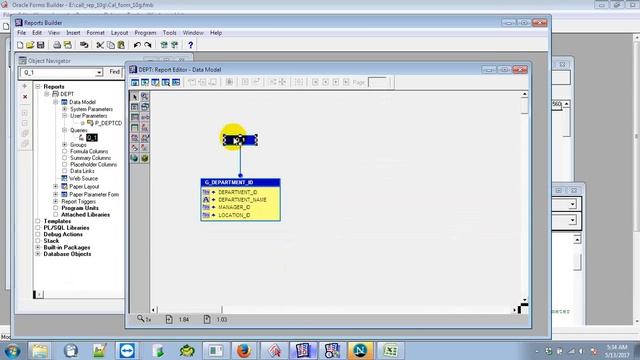Collapse the Data Model node
This screenshot has height=360, width=640.
[x=56, y=102]
